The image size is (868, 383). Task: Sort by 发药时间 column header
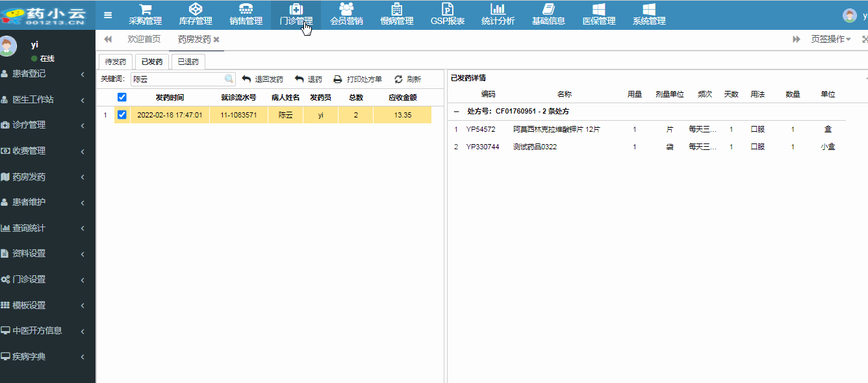(170, 97)
